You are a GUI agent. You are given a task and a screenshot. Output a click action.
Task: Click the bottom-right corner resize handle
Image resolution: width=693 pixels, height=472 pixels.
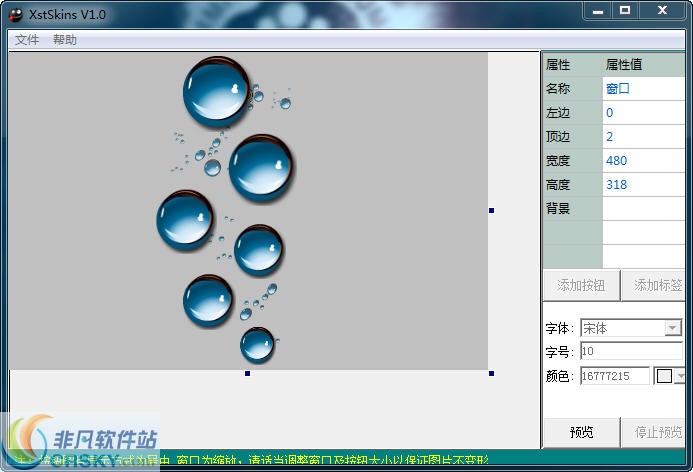pyautogui.click(x=491, y=373)
